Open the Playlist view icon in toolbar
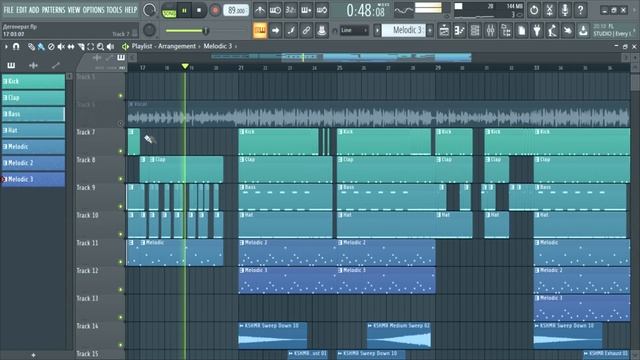This screenshot has height=360, width=640. (x=444, y=31)
